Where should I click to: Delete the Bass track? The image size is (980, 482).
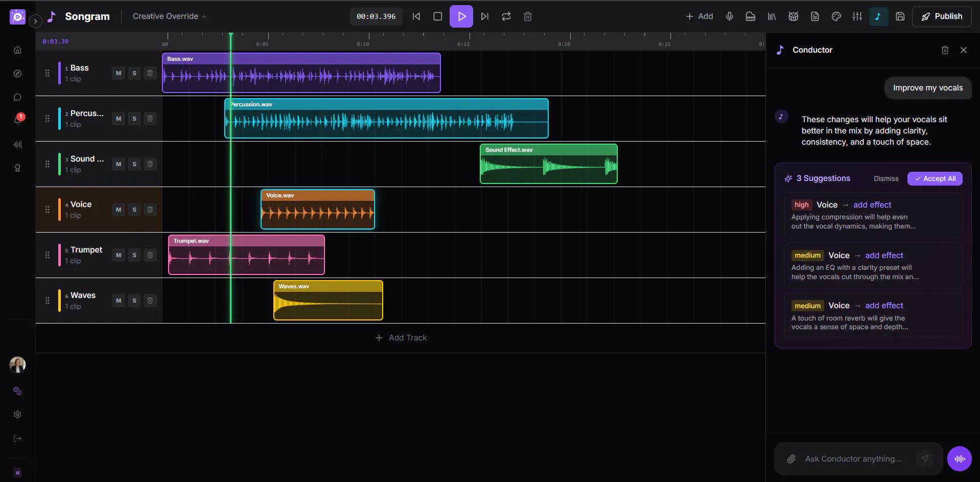point(150,73)
